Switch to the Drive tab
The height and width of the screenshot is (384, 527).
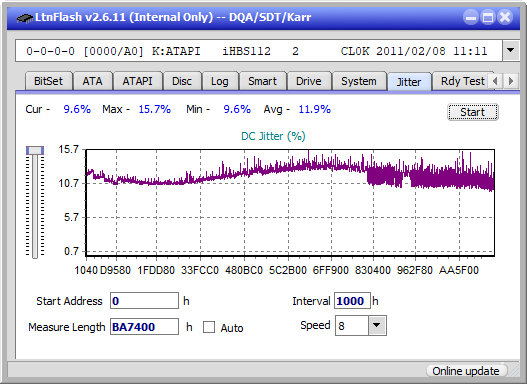point(309,81)
